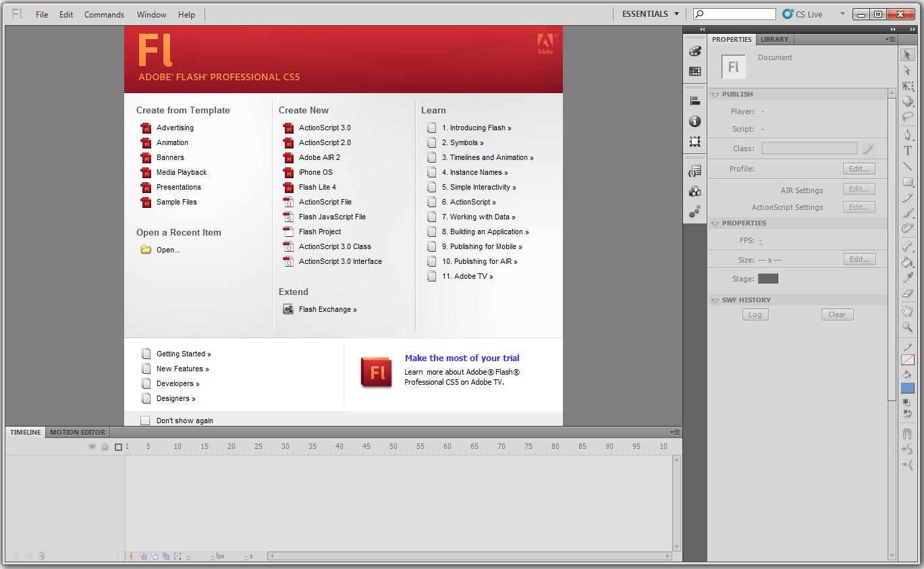
Task: Check the Don't show again box
Action: [145, 420]
